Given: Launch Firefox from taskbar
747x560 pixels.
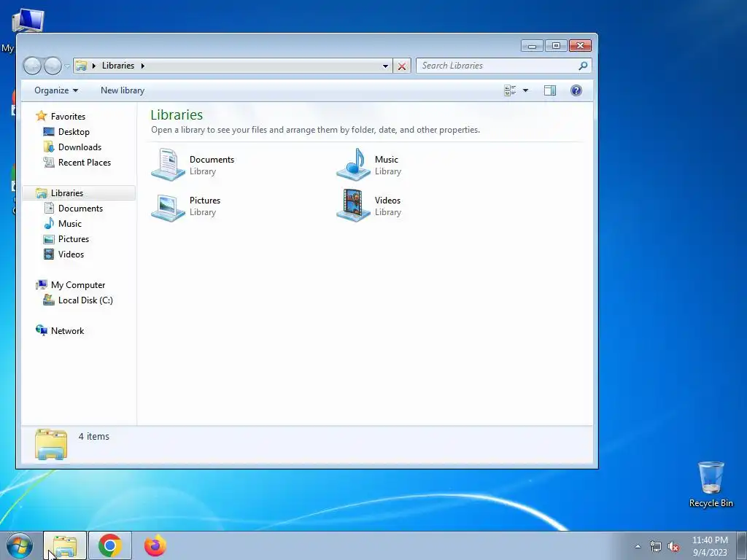Looking at the screenshot, I should [x=155, y=545].
